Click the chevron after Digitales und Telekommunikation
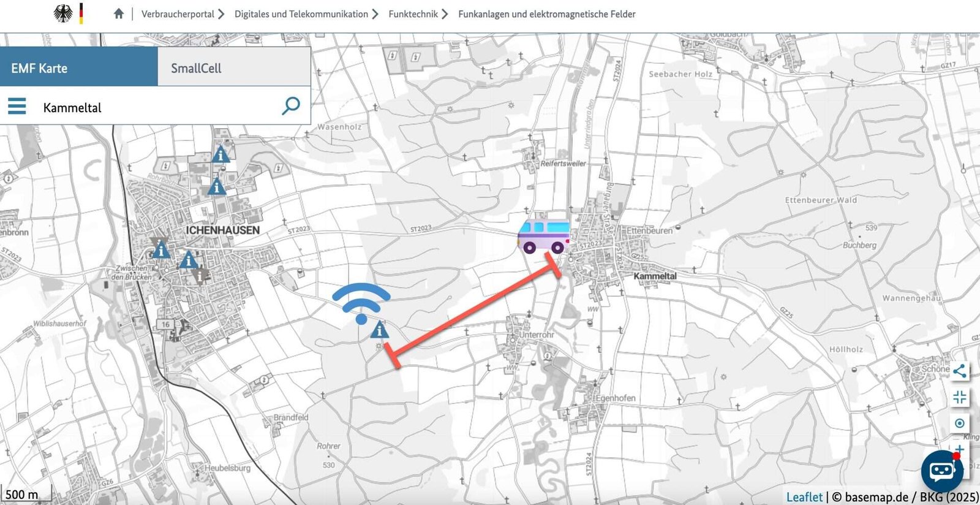 pyautogui.click(x=375, y=13)
